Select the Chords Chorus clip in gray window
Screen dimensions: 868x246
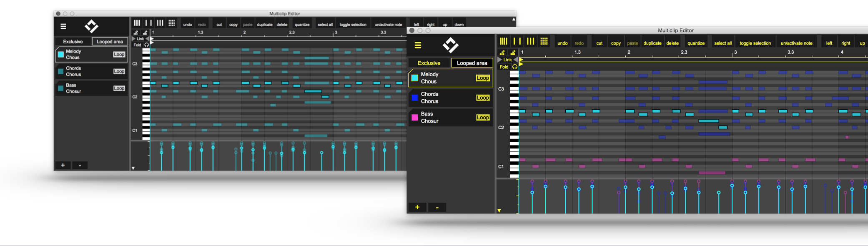point(83,71)
